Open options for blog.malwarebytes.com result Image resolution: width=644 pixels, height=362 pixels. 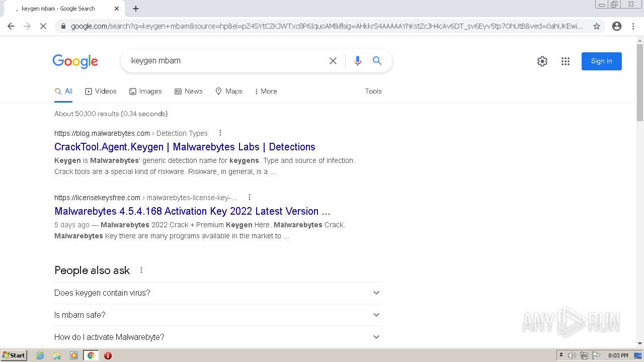click(x=220, y=133)
